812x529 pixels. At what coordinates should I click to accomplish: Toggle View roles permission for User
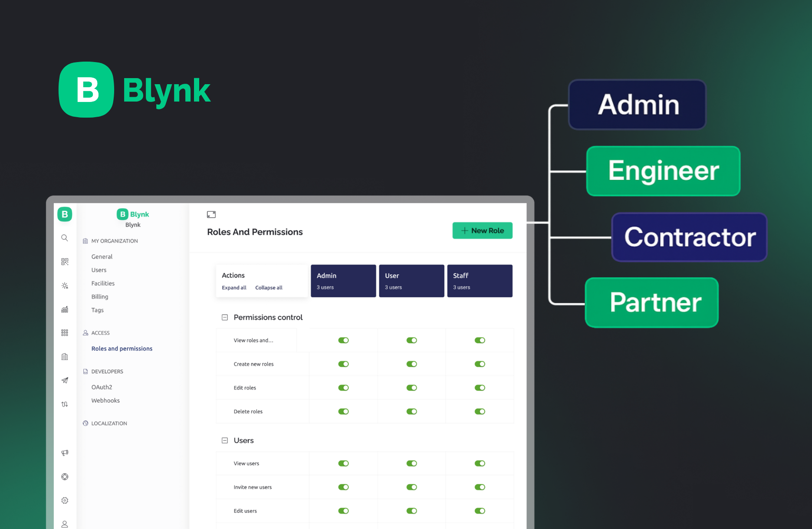411,340
